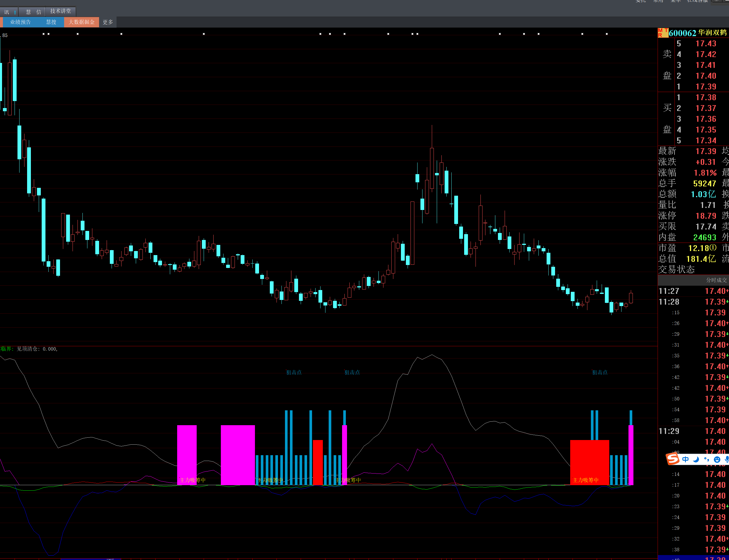Expand the 更多 menu
This screenshot has width=729, height=560.
point(108,22)
